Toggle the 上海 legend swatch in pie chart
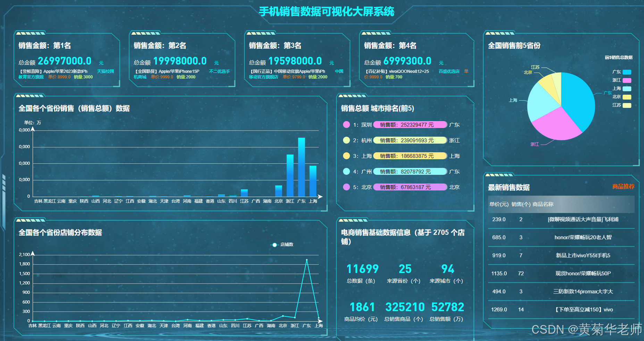The image size is (644, 341). (x=627, y=89)
